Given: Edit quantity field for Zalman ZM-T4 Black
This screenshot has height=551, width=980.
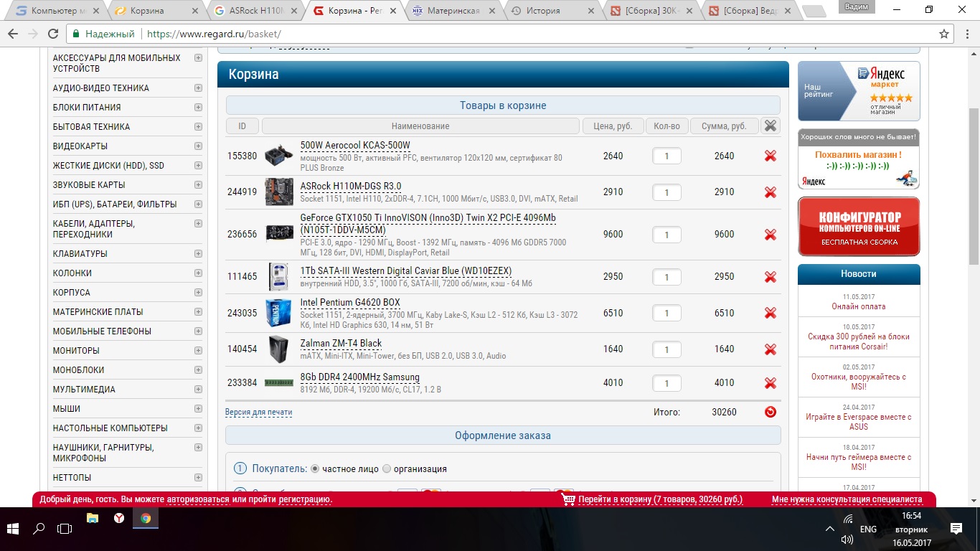Looking at the screenshot, I should coord(666,349).
